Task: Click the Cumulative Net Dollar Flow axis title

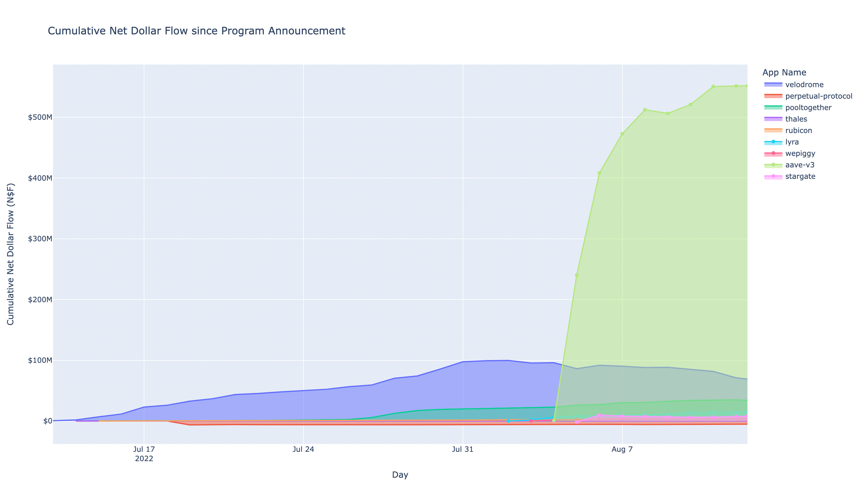Action: [11, 254]
